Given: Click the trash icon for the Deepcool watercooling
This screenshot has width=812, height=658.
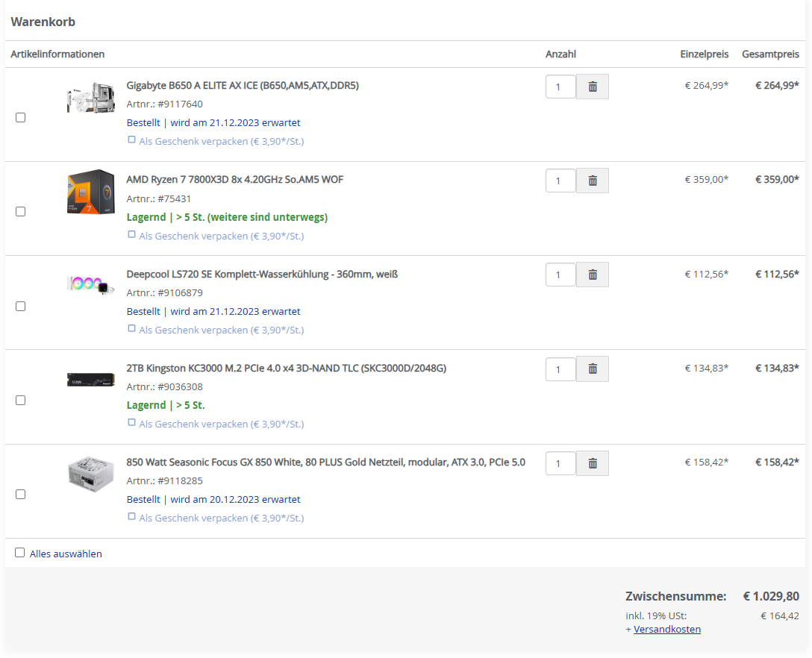Looking at the screenshot, I should coord(592,274).
